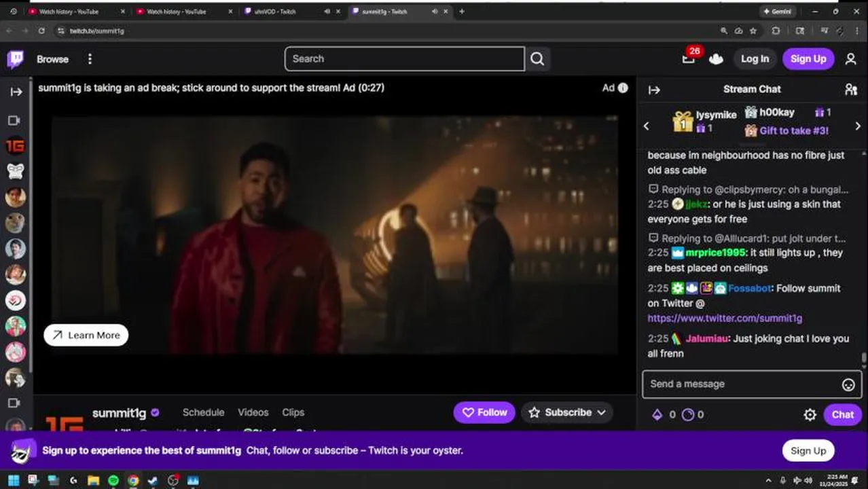The height and width of the screenshot is (489, 868).
Task: Open the Videos tab
Action: point(253,412)
